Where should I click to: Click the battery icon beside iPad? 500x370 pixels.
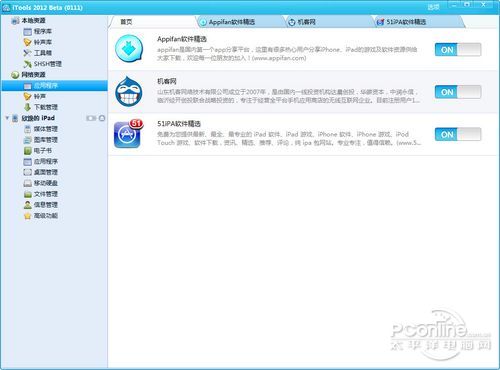pyautogui.click(x=91, y=118)
